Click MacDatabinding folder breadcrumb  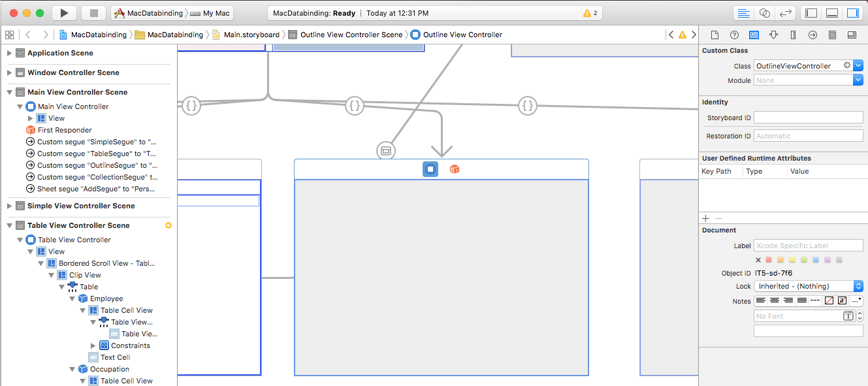169,35
